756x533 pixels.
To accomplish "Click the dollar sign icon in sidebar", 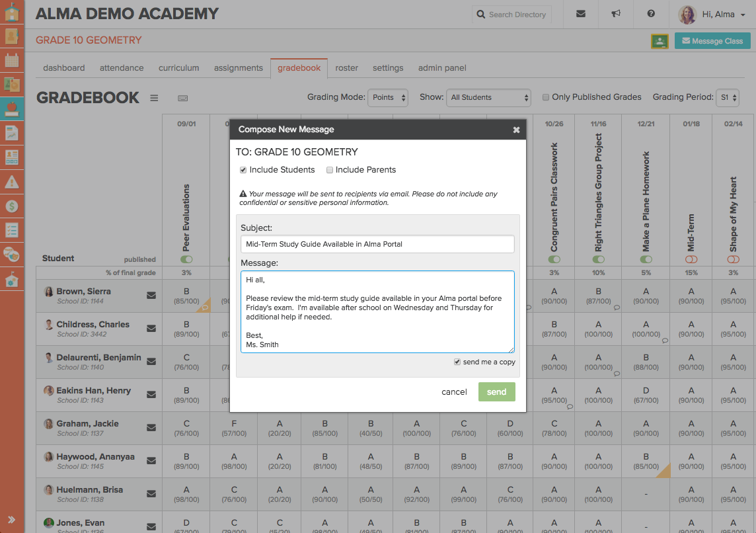I will point(12,206).
